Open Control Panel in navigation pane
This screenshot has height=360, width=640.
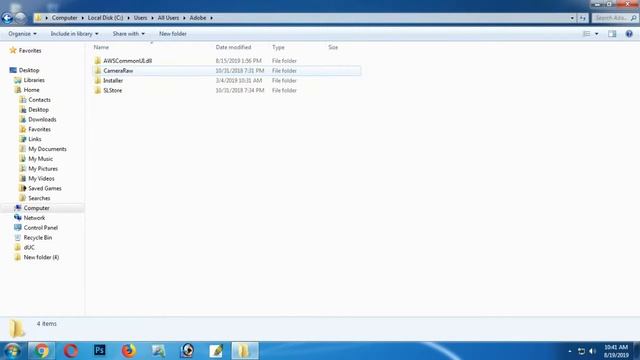pos(40,228)
